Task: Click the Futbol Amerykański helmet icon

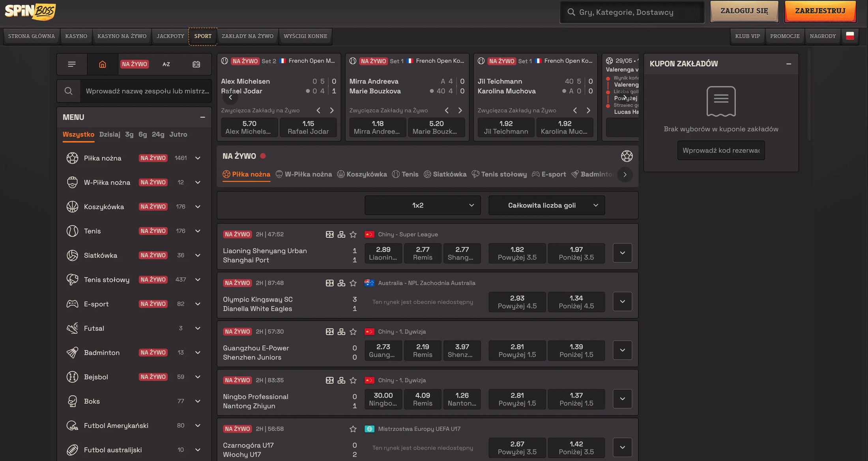Action: click(72, 425)
